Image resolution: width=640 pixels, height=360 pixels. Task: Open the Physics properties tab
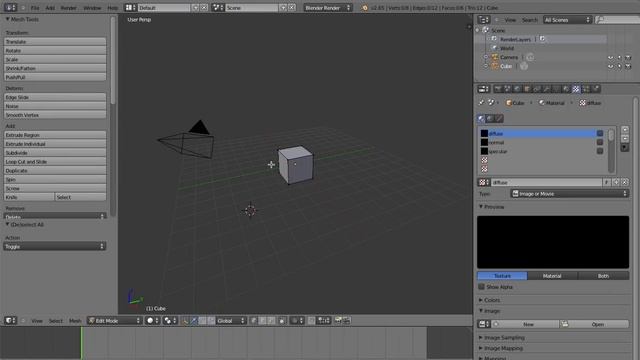(596, 89)
